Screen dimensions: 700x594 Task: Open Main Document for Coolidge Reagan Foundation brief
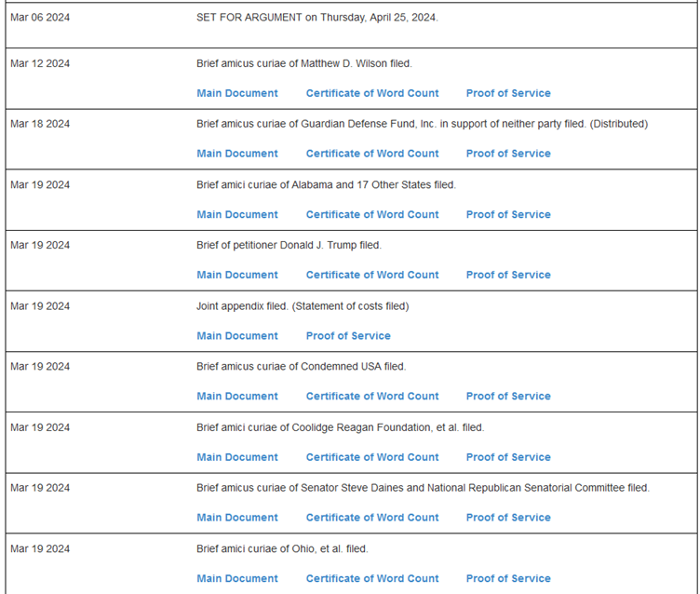pyautogui.click(x=237, y=457)
